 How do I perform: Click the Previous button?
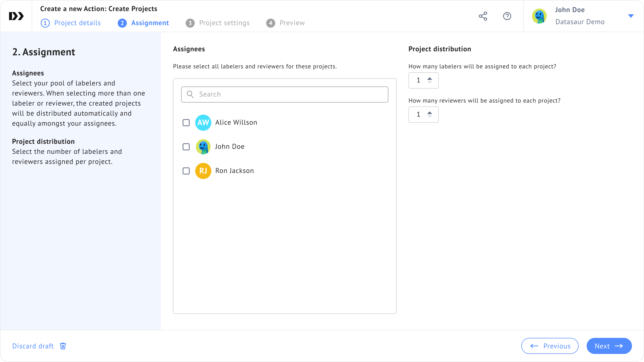click(x=550, y=346)
